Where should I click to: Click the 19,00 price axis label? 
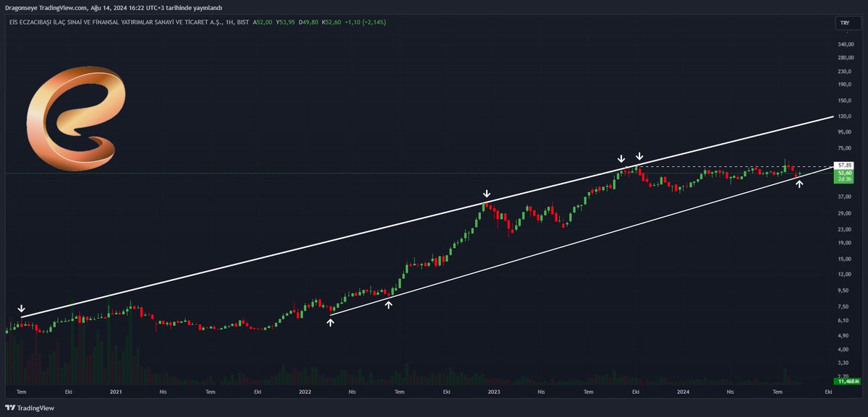[845, 242]
